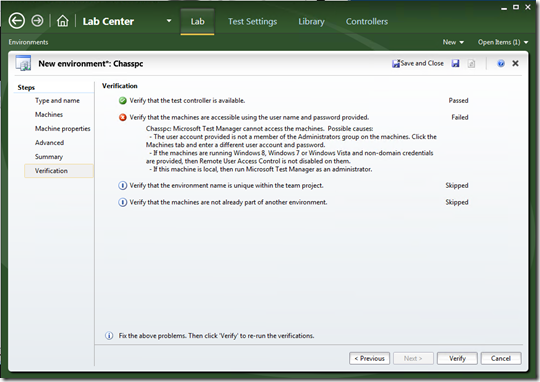The width and height of the screenshot is (540, 382).
Task: Click the forward navigation arrow icon
Action: point(37,21)
